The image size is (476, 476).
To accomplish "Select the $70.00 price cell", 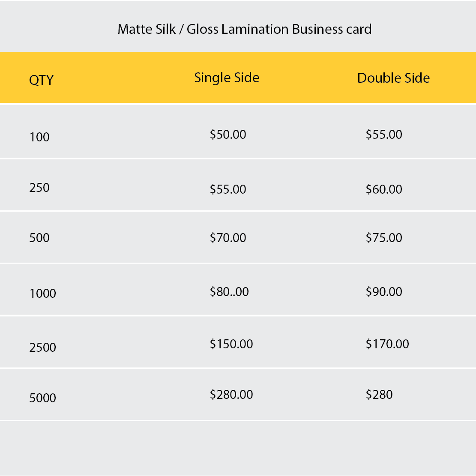I will coord(228,238).
